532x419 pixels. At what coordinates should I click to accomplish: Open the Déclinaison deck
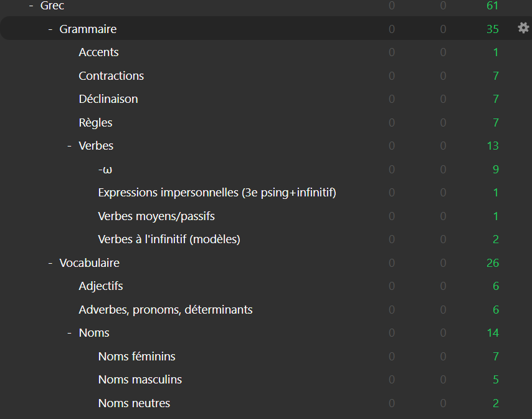[x=108, y=99]
